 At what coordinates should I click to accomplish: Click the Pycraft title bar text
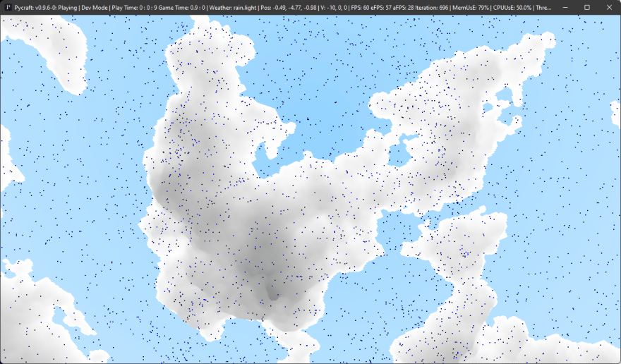[283, 8]
